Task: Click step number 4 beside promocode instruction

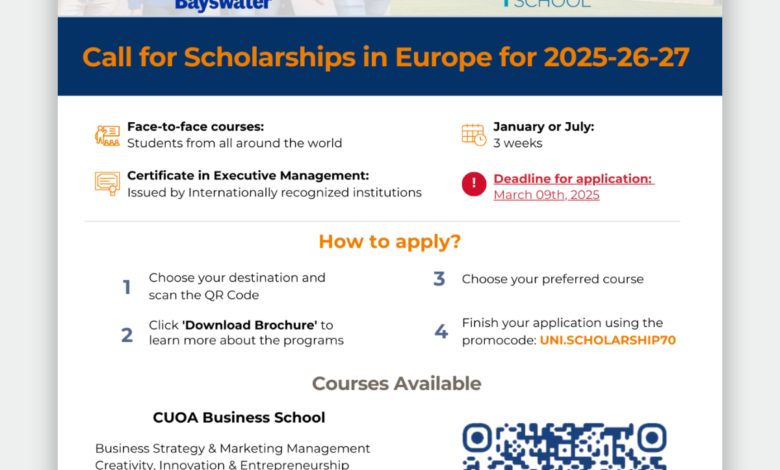Action: tap(441, 331)
